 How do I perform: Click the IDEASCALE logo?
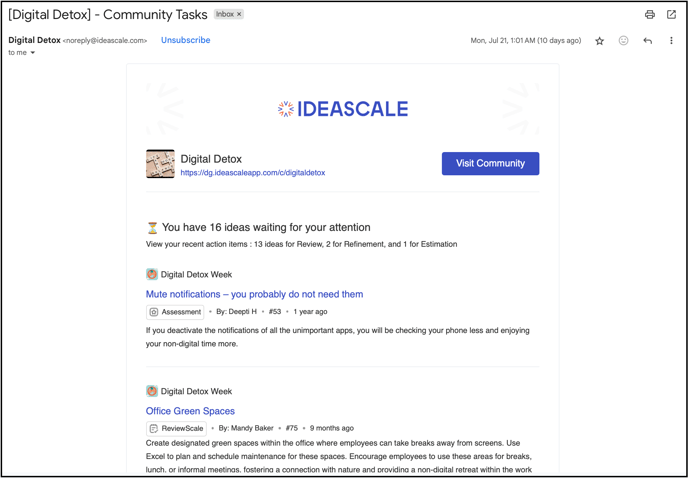pyautogui.click(x=343, y=109)
